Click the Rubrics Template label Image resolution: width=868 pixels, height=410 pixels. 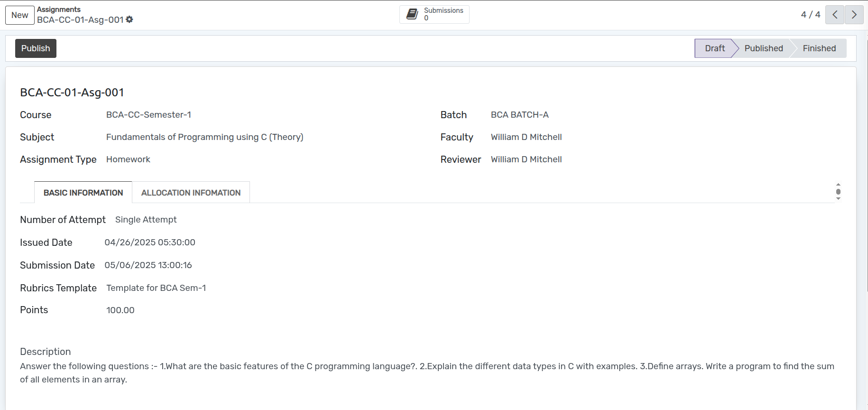pyautogui.click(x=58, y=288)
